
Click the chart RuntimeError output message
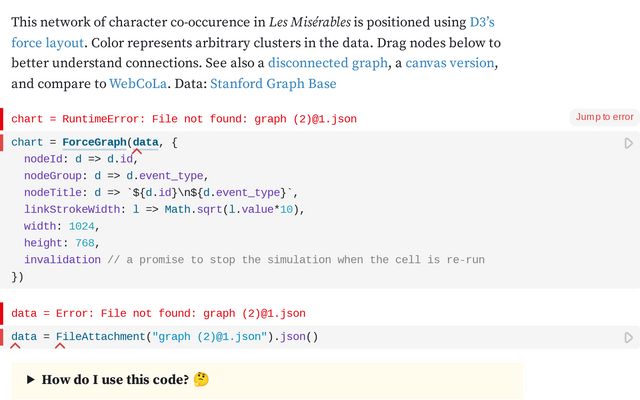[x=184, y=119]
